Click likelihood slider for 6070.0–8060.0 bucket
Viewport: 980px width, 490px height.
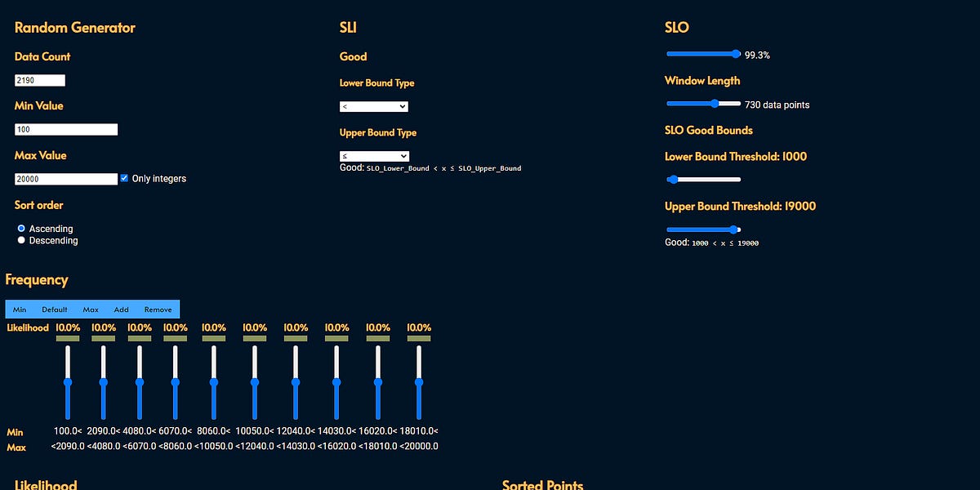(x=175, y=382)
